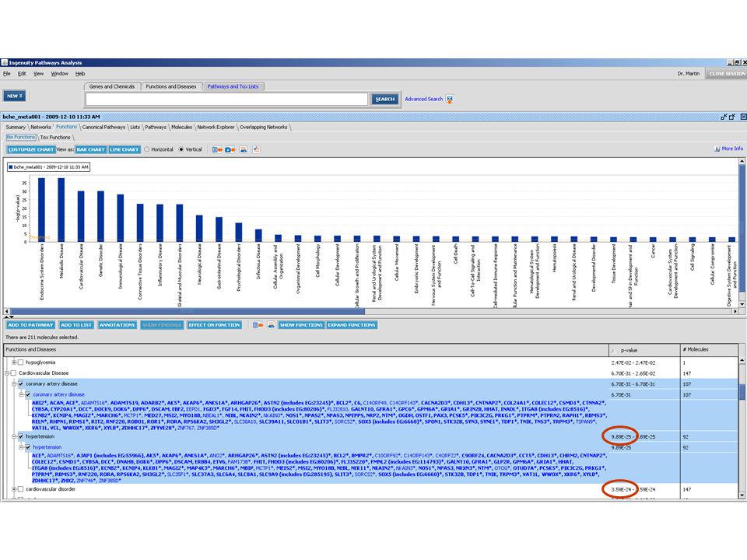Click the first export icon in chart toolbar
Screen dimensions: 747x560
217,149
